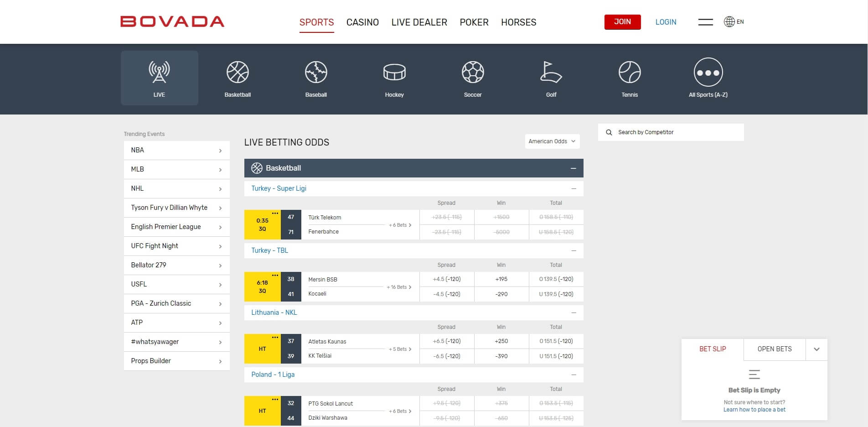The image size is (868, 427).
Task: Click the red JOIN button
Action: coord(622,21)
